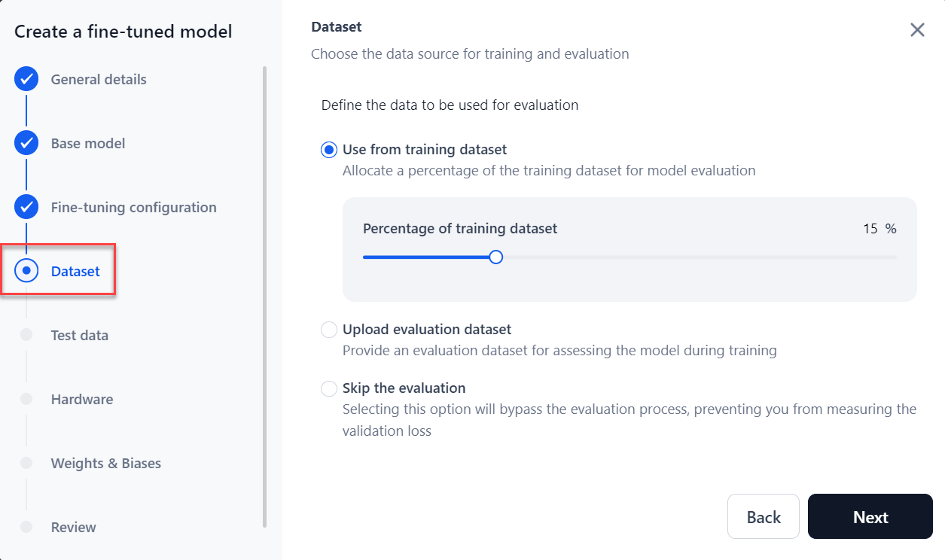Click the Test data step dot
Screen dimensions: 945x560
click(x=26, y=335)
